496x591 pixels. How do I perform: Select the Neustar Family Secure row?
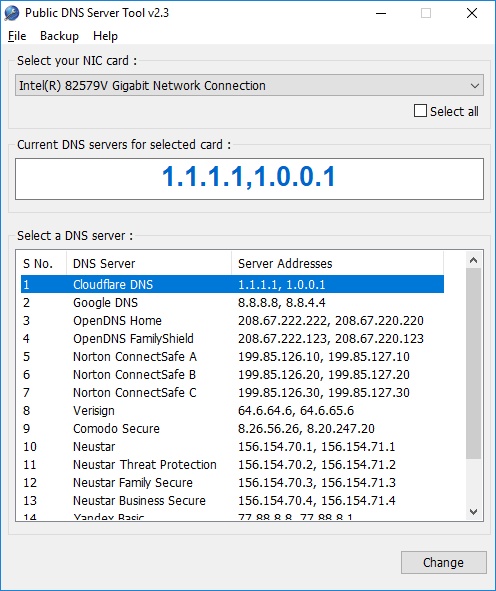tap(232, 482)
